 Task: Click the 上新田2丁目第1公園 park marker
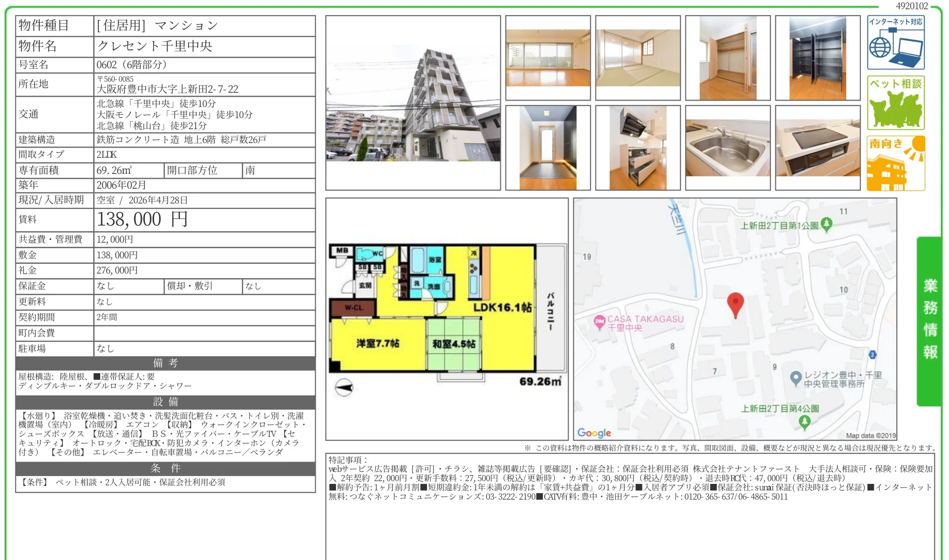826,225
